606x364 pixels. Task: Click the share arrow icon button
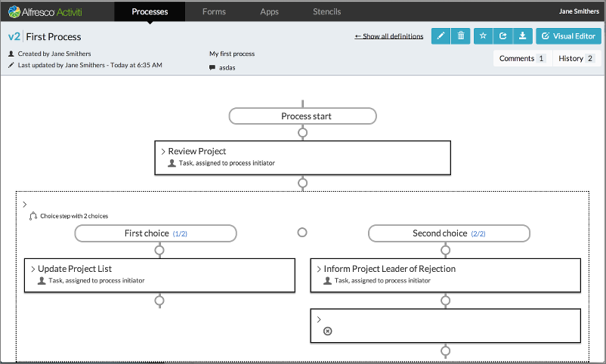coord(502,36)
